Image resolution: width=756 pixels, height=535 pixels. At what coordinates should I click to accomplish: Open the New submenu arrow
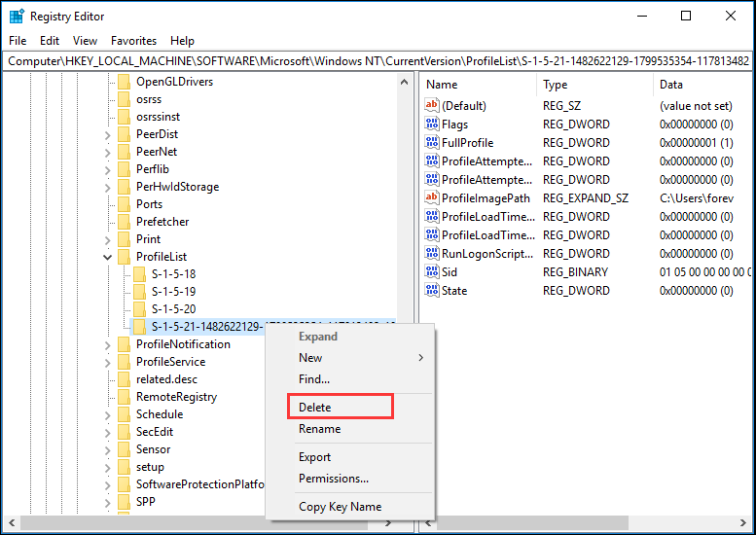pos(420,358)
